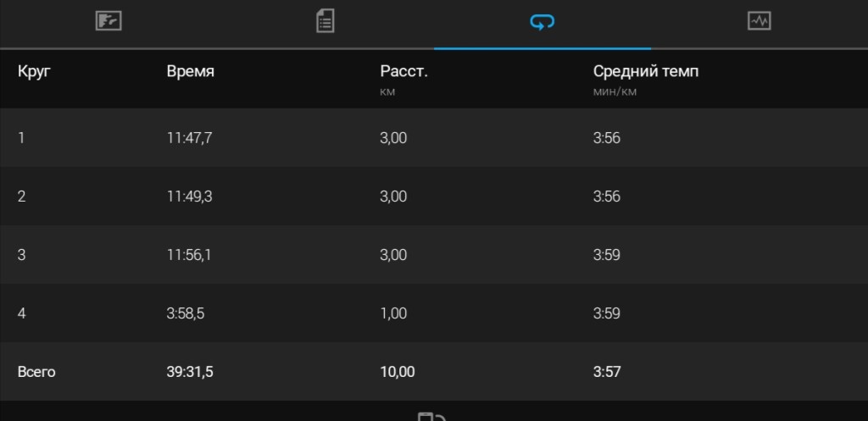Viewport: 868px width, 421px height.
Task: Select lap 2 time 11:49,3
Action: tap(190, 197)
